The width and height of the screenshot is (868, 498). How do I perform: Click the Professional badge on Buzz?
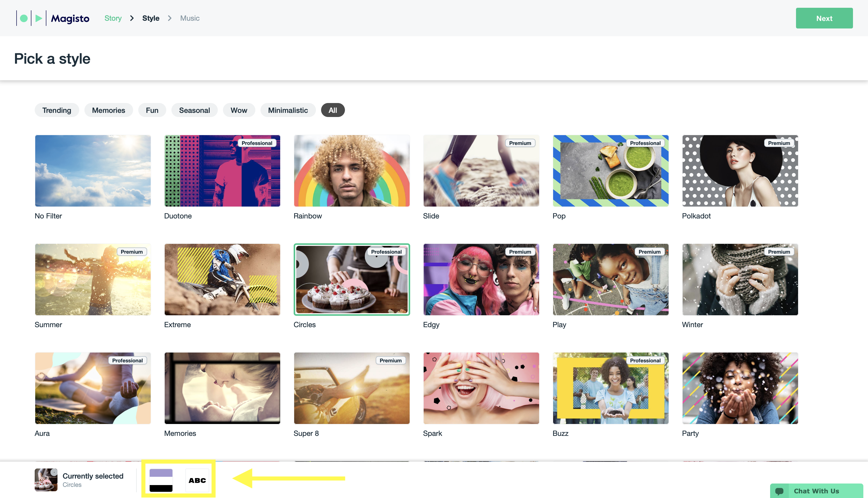point(645,361)
